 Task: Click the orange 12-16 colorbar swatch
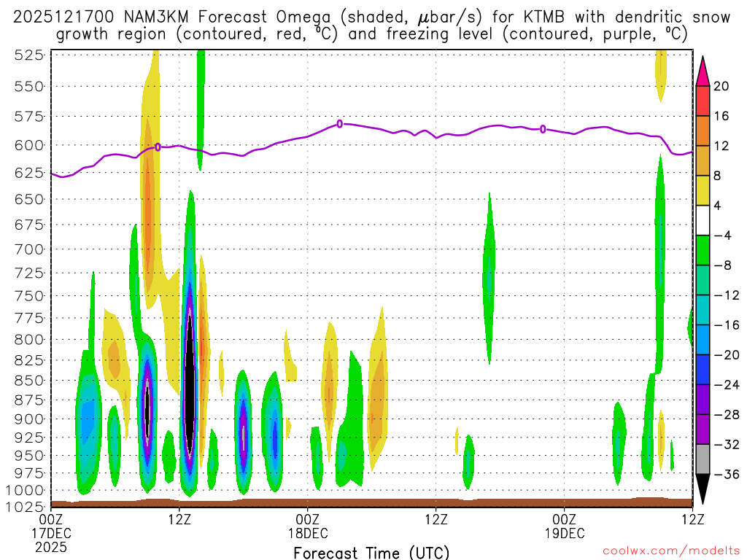[x=703, y=131]
